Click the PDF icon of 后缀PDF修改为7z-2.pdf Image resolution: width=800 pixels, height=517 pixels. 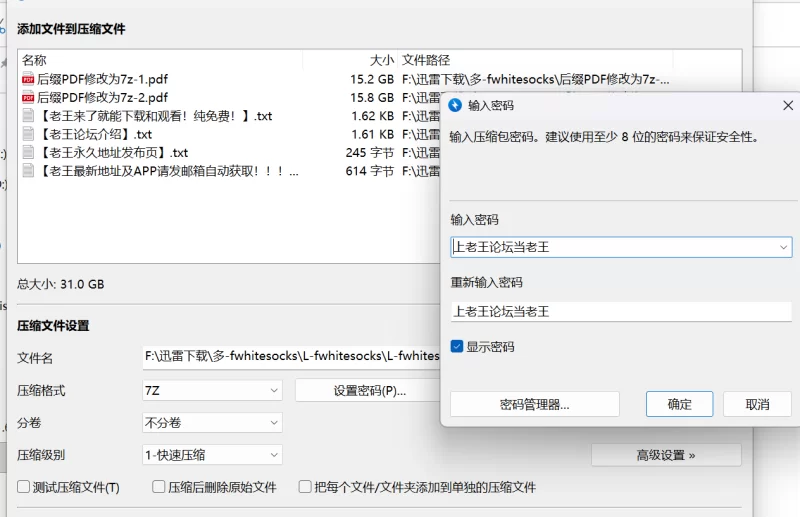(28, 98)
